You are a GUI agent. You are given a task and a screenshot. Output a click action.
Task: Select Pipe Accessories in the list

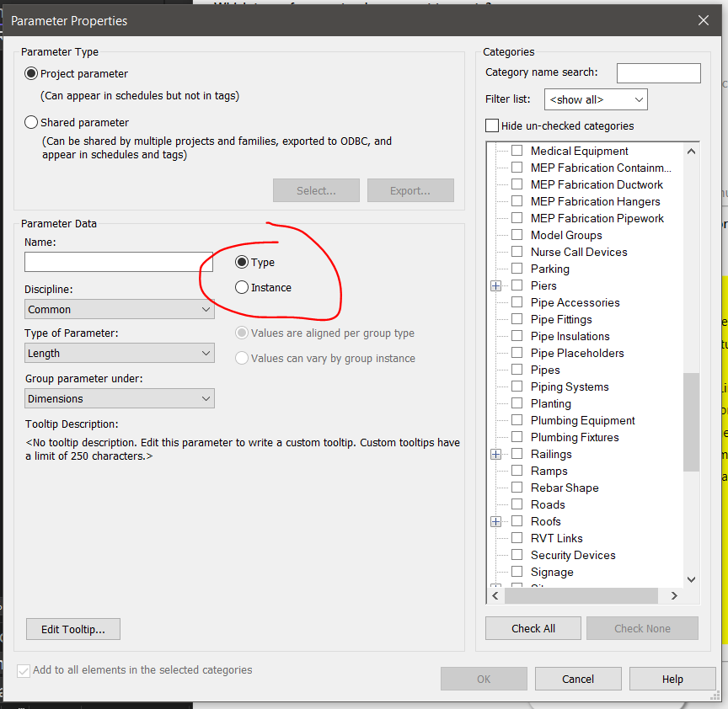click(x=575, y=302)
